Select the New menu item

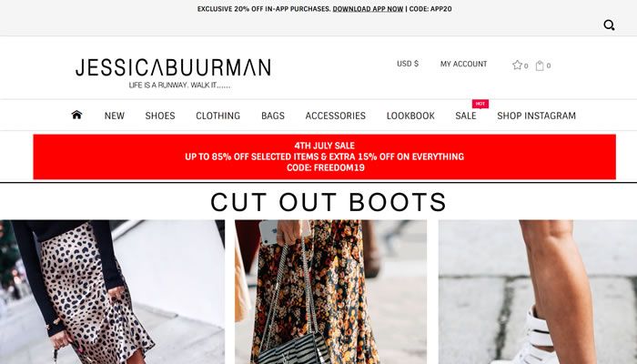pos(114,116)
